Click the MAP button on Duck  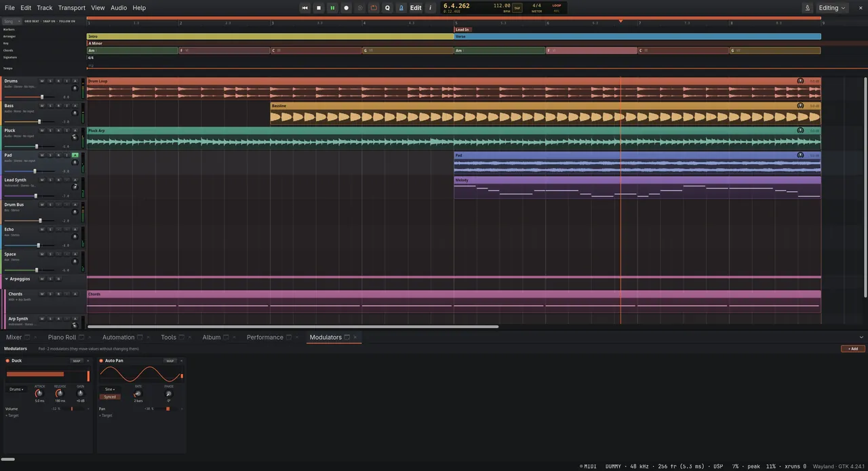point(77,361)
